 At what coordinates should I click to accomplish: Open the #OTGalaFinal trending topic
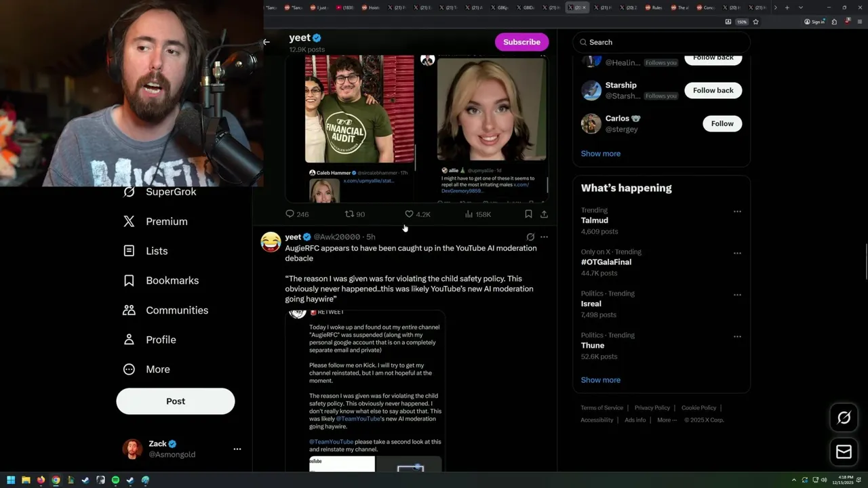[606, 262]
